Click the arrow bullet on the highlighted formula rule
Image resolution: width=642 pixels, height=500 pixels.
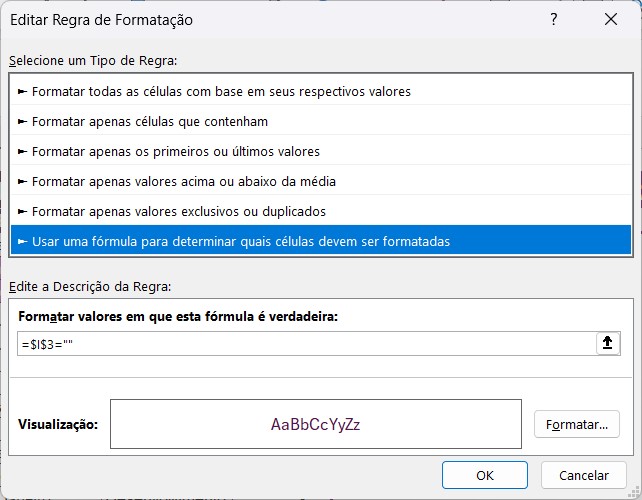(x=22, y=241)
